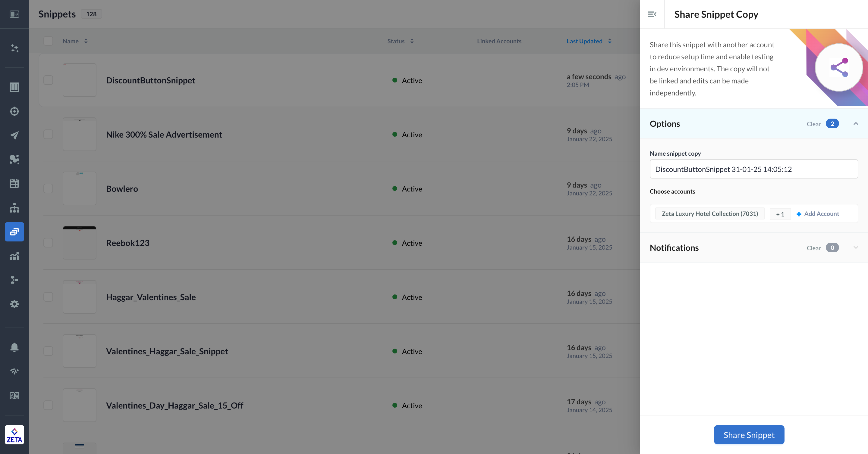Click the plus icon beside Add Account

pyautogui.click(x=799, y=214)
